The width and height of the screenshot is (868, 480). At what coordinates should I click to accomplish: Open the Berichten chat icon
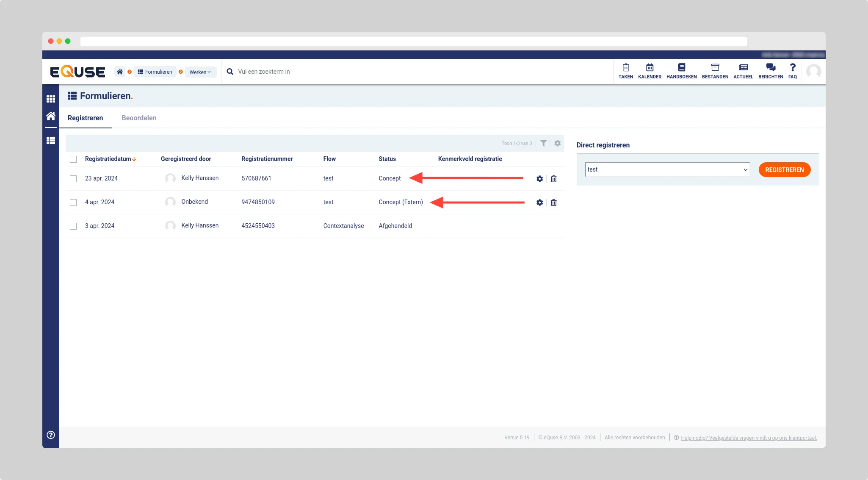click(771, 68)
